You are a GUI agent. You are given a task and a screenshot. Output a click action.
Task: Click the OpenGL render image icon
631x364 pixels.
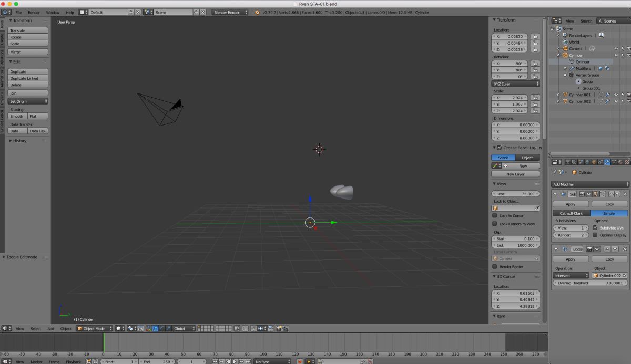(x=278, y=328)
